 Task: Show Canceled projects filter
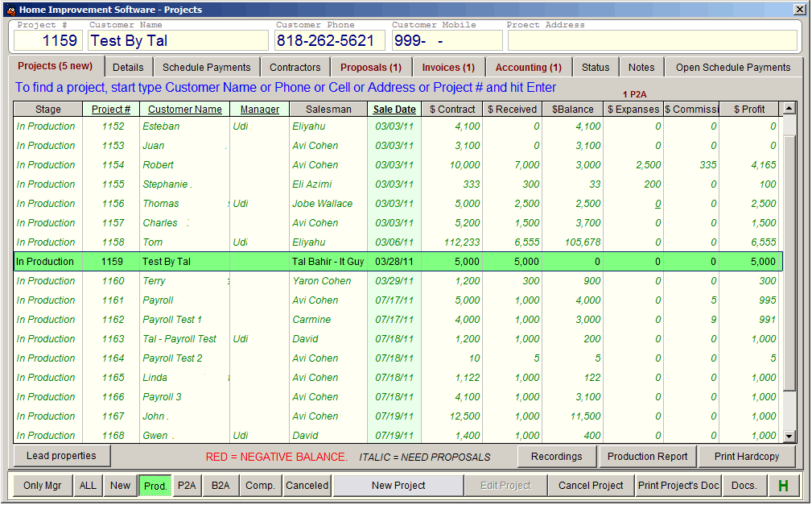point(307,486)
